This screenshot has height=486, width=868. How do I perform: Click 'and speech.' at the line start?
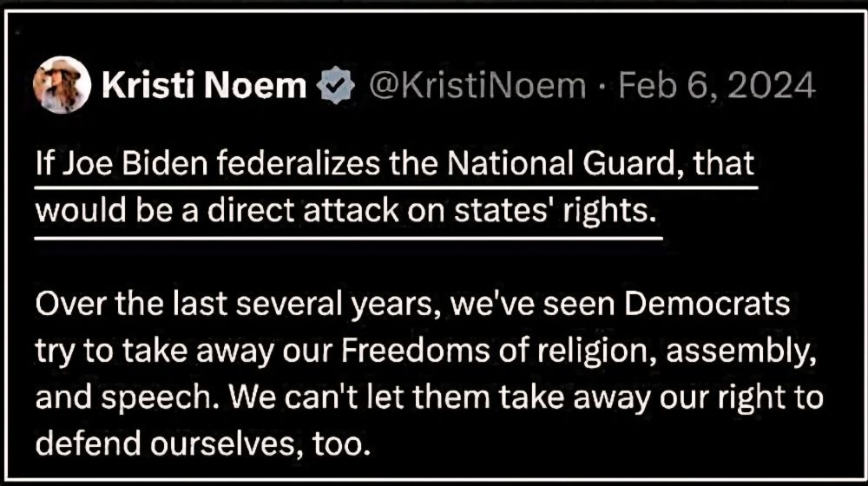coord(102,399)
